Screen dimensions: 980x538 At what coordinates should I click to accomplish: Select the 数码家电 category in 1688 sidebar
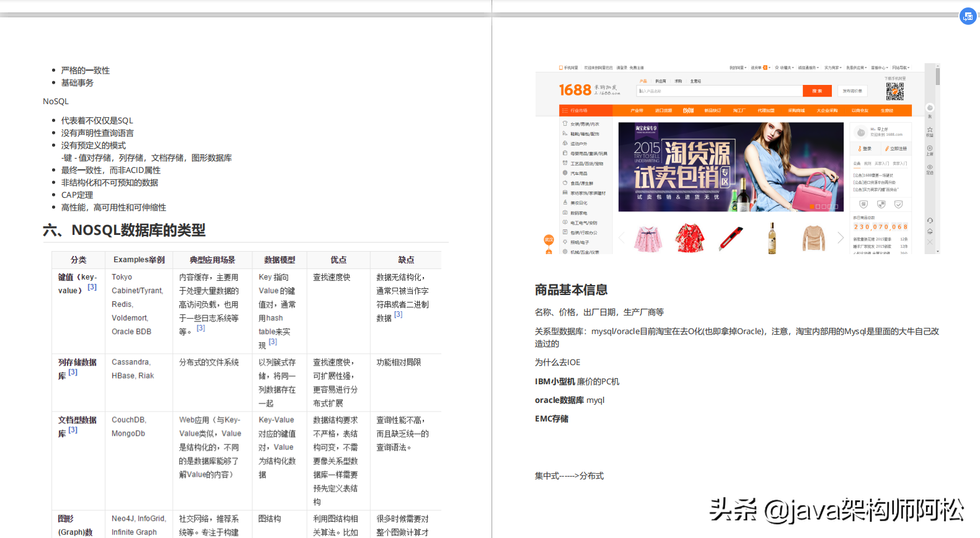(578, 213)
